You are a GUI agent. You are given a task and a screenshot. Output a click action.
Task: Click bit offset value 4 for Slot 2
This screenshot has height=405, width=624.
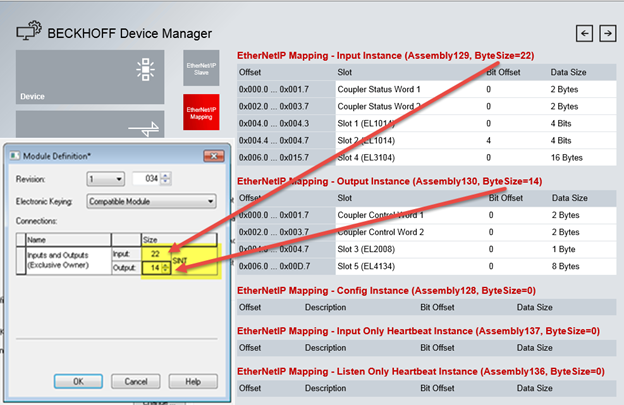[488, 140]
